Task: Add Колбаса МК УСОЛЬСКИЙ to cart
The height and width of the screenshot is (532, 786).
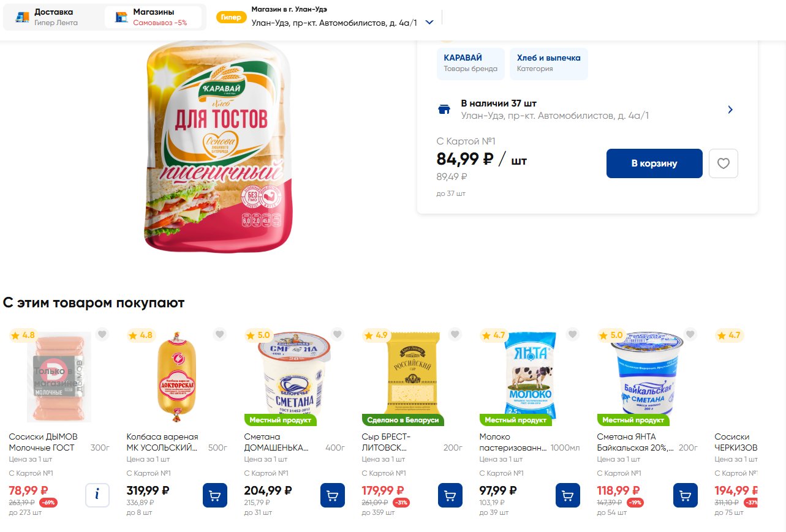Action: [x=215, y=495]
